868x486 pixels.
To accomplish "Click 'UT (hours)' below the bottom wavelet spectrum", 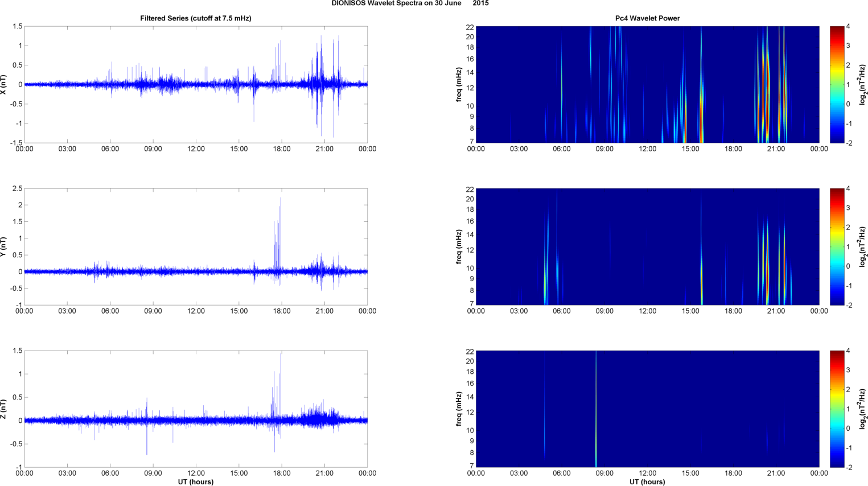I will pos(647,482).
